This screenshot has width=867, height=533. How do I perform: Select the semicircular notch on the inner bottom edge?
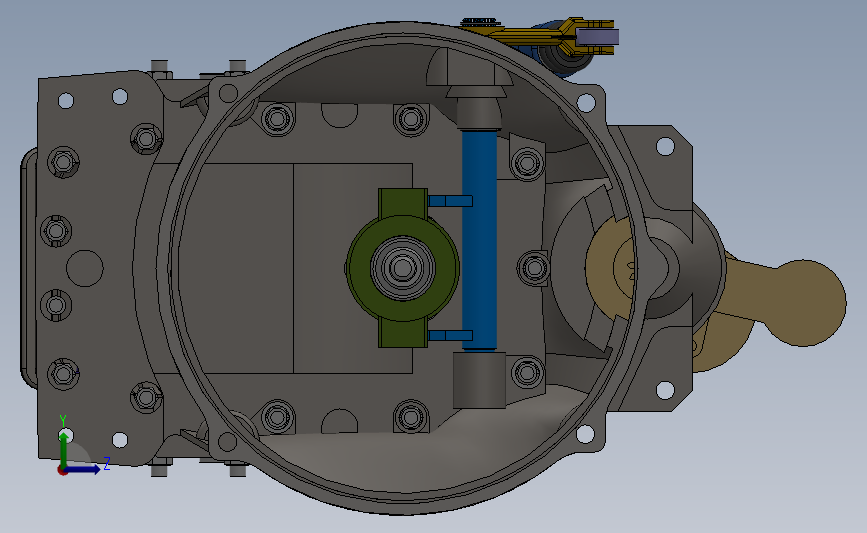[340, 421]
